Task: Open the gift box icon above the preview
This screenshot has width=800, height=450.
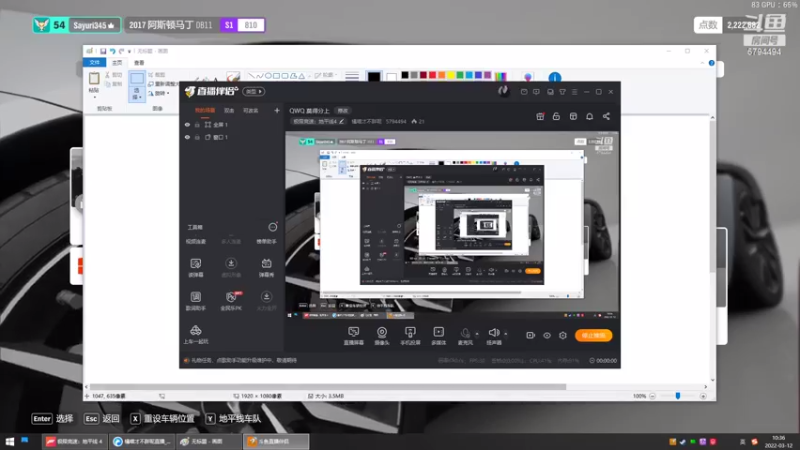Action: click(x=540, y=116)
